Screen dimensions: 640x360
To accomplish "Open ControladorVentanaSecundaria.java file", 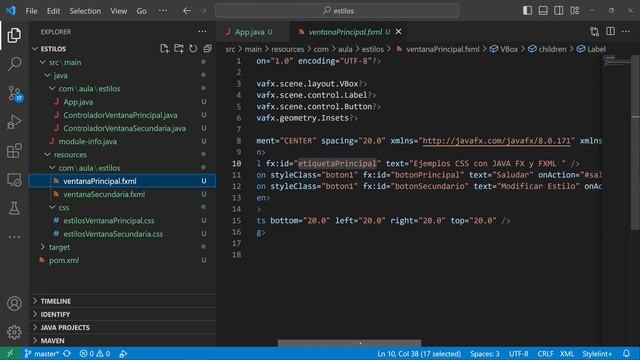I will 124,128.
